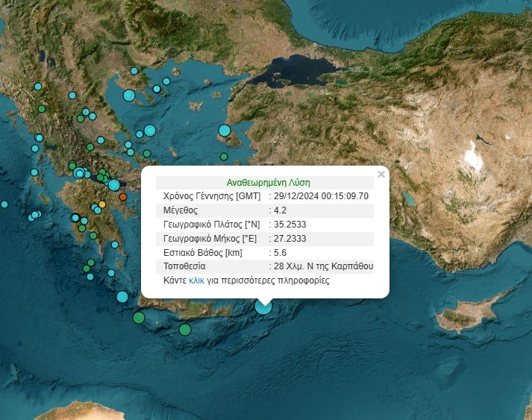Viewport: 532px width, 420px height.
Task: Close the earthquake info popup
Action: tap(381, 175)
